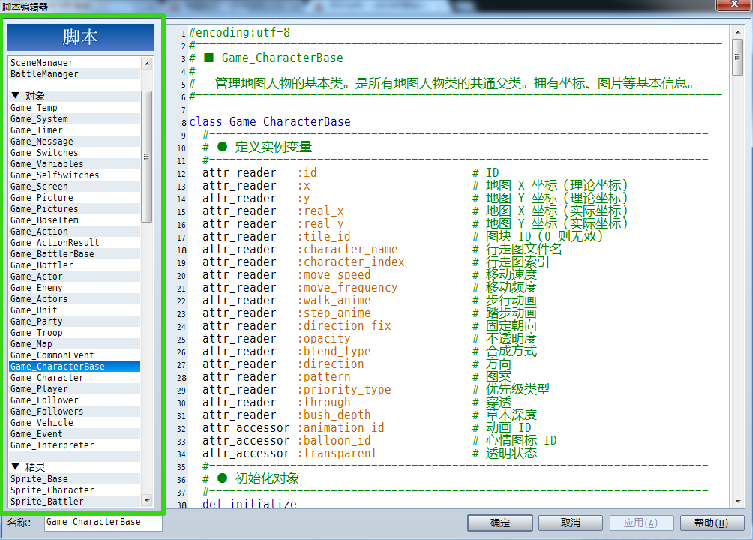753x540 pixels.
Task: Select Game_Unit script entry
Action: tap(74, 310)
